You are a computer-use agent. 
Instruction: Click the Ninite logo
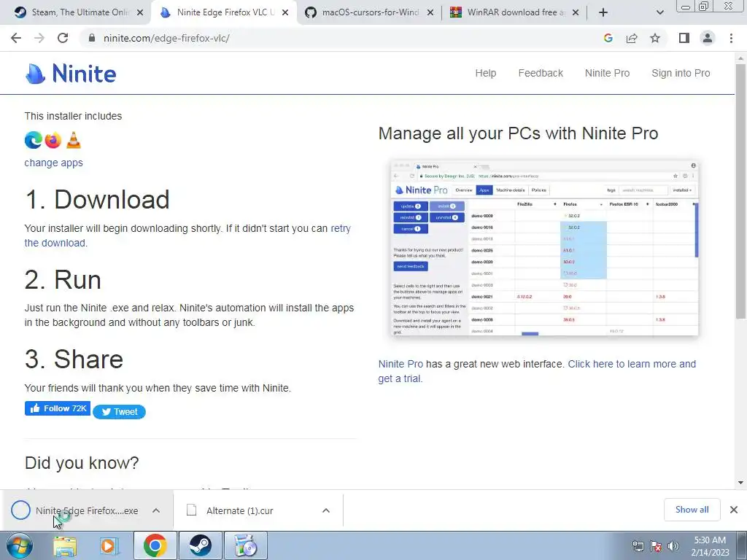tap(71, 74)
